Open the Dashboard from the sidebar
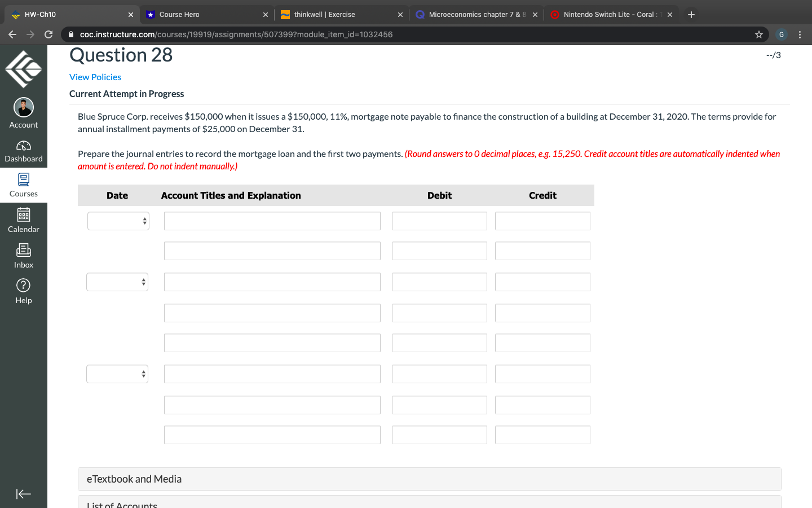Screen dimensions: 812x508 pyautogui.click(x=23, y=151)
